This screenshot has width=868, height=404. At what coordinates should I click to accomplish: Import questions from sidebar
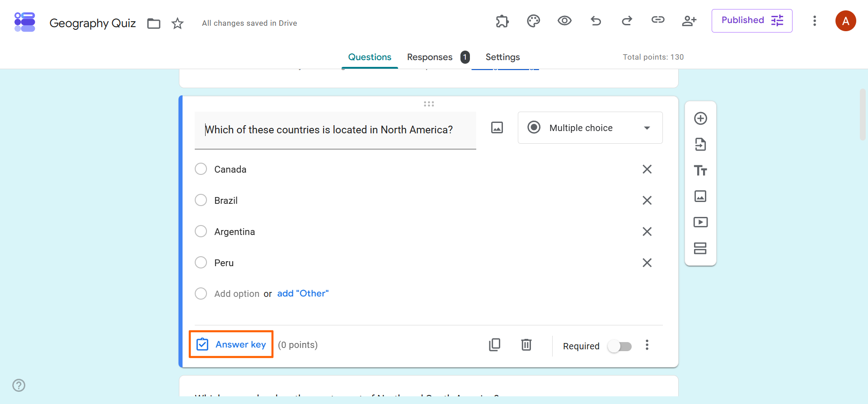pos(700,145)
